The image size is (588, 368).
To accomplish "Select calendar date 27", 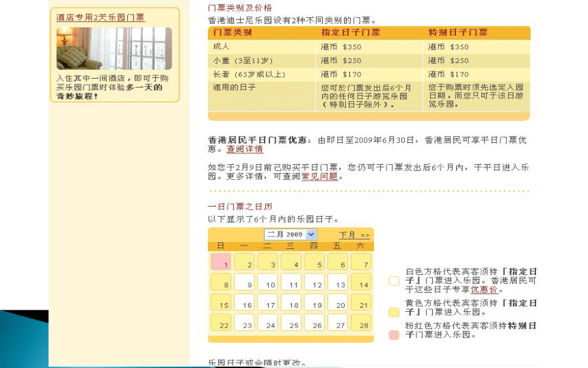I will coord(337,323).
